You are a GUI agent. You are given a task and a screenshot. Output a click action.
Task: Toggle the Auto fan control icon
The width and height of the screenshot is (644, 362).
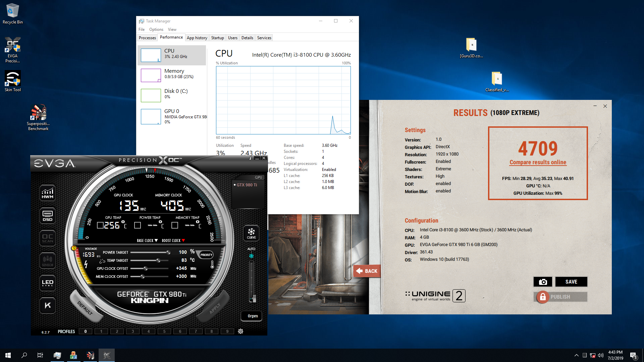pos(251,256)
